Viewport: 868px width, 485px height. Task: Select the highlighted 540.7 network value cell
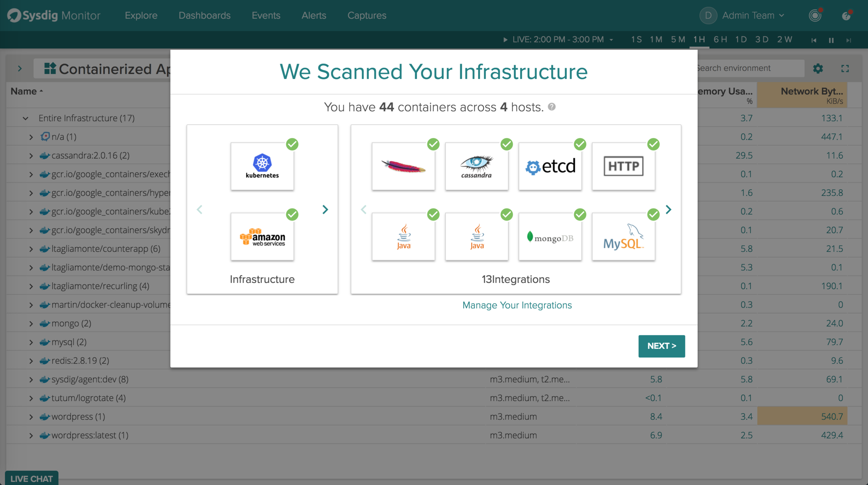pos(802,417)
